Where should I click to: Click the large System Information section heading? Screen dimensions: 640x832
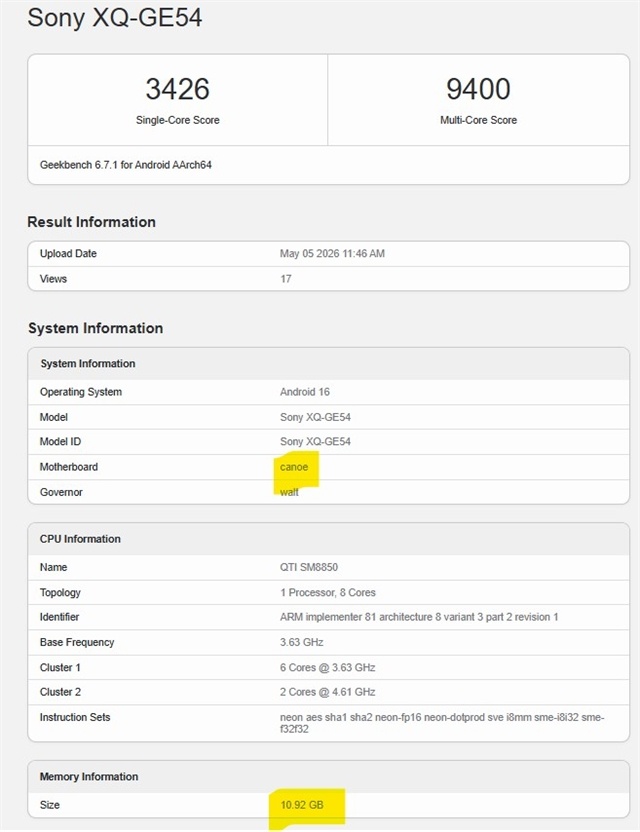(96, 328)
